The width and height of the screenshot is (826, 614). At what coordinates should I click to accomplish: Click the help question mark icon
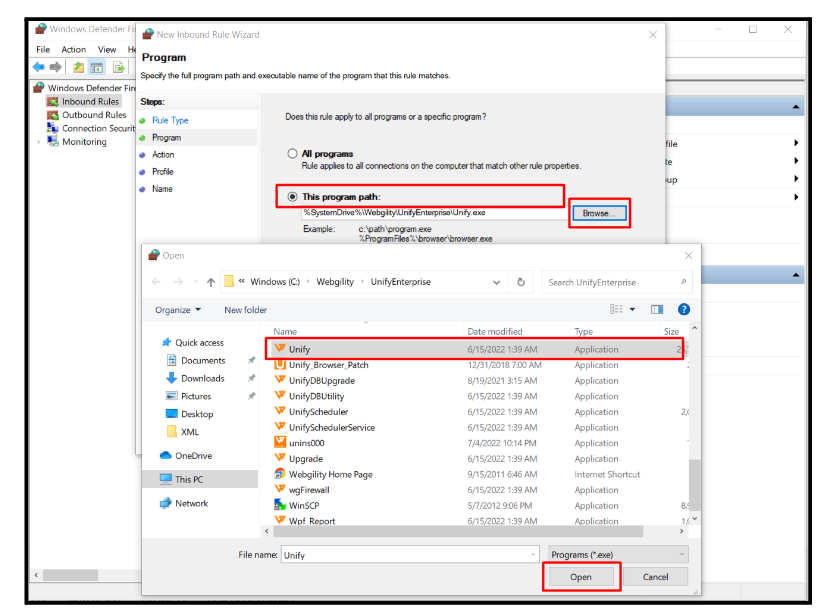[684, 310]
